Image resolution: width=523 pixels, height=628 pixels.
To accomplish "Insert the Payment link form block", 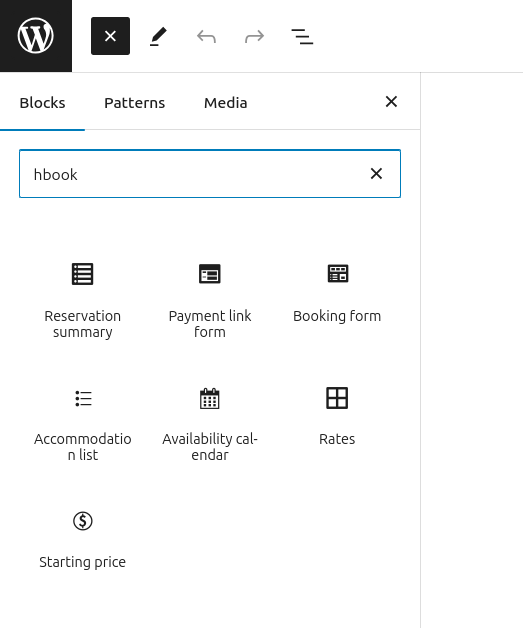I will [210, 300].
